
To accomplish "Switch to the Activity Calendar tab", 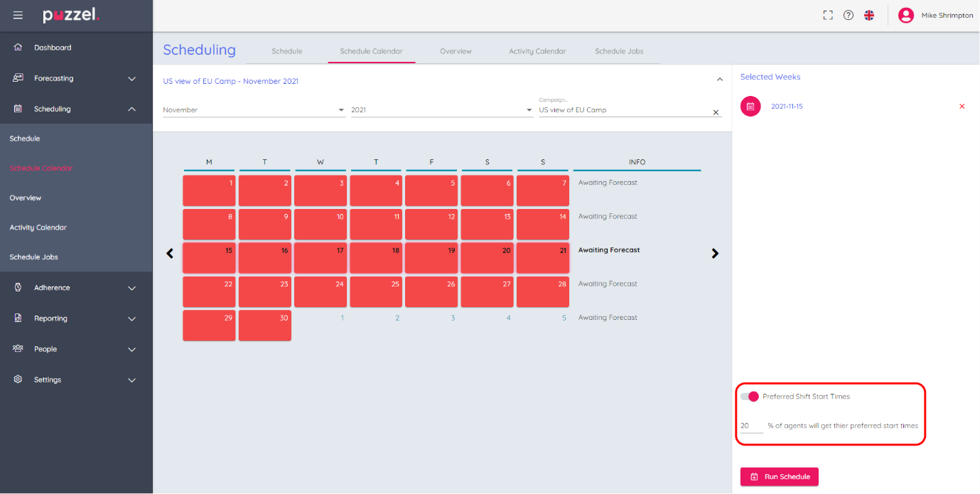I will [x=537, y=51].
